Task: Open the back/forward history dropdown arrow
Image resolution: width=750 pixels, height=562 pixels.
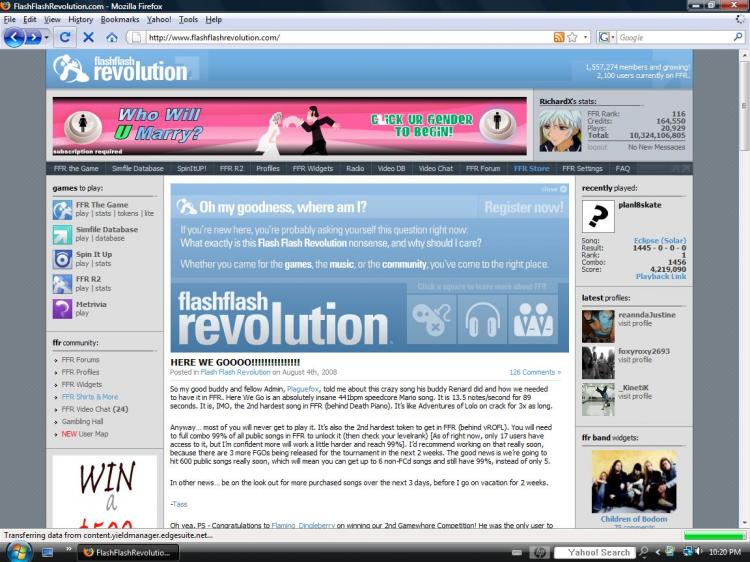Action: point(46,37)
